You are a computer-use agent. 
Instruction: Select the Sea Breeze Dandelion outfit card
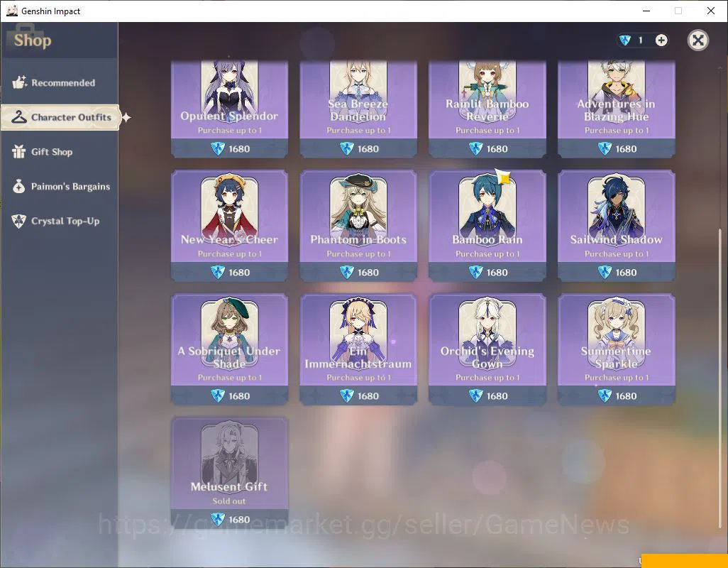tap(358, 109)
